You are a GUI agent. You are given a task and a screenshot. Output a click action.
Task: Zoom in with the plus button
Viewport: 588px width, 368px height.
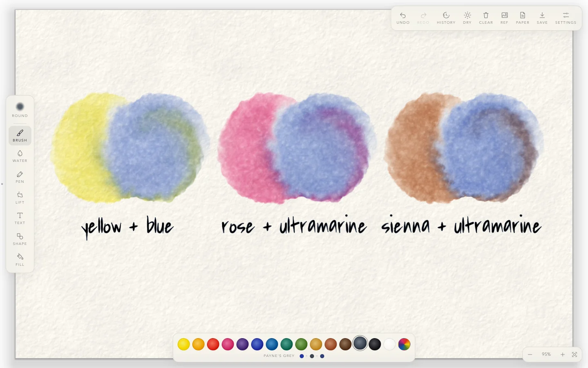click(563, 355)
